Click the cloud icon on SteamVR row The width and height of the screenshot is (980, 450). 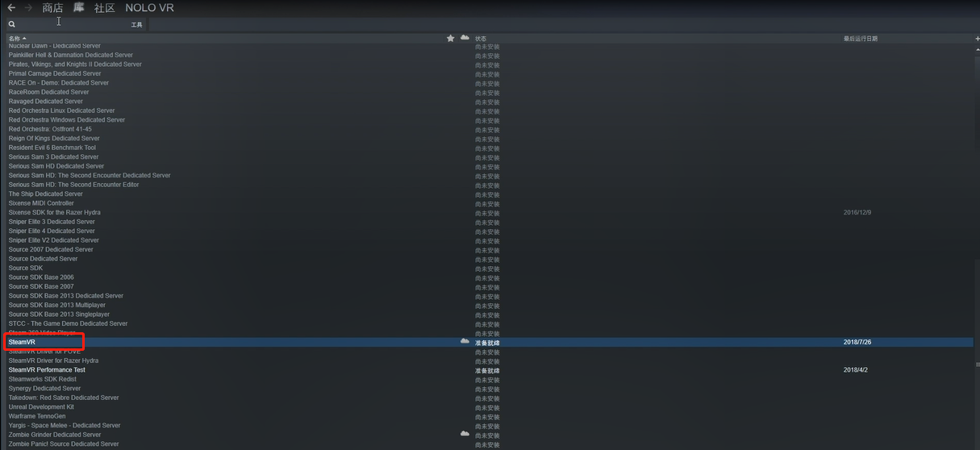[465, 342]
